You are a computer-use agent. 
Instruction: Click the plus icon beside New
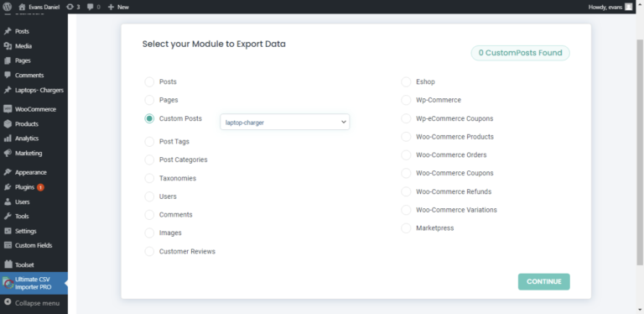(x=111, y=7)
